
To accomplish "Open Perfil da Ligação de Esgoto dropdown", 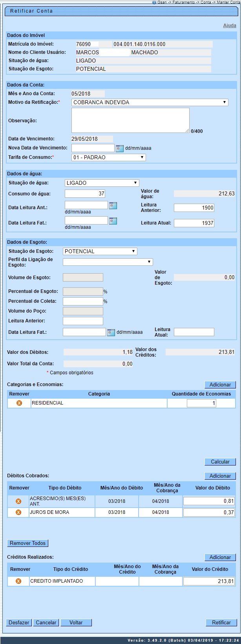I will point(108,262).
